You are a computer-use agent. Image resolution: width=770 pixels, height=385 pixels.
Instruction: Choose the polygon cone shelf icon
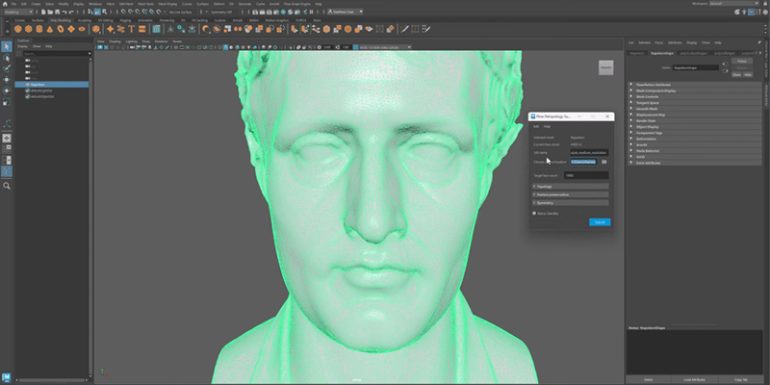point(50,29)
